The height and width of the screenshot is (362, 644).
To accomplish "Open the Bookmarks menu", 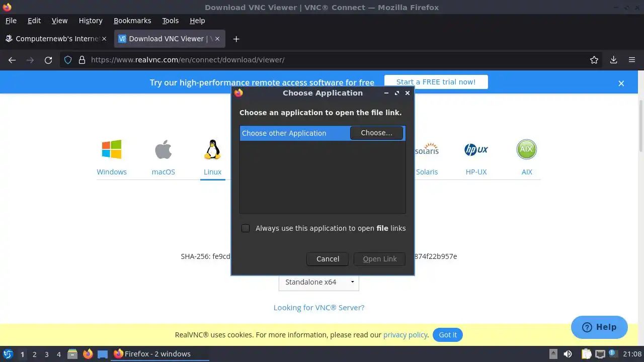I will [132, 21].
